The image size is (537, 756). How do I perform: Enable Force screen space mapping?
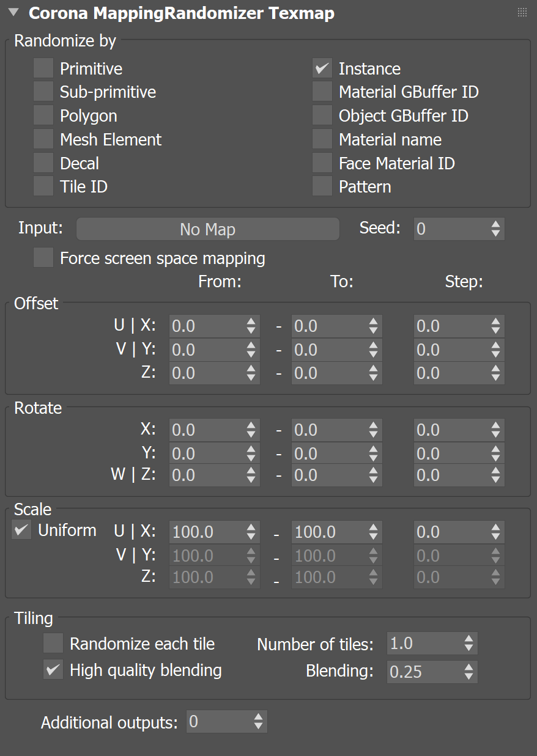43,257
